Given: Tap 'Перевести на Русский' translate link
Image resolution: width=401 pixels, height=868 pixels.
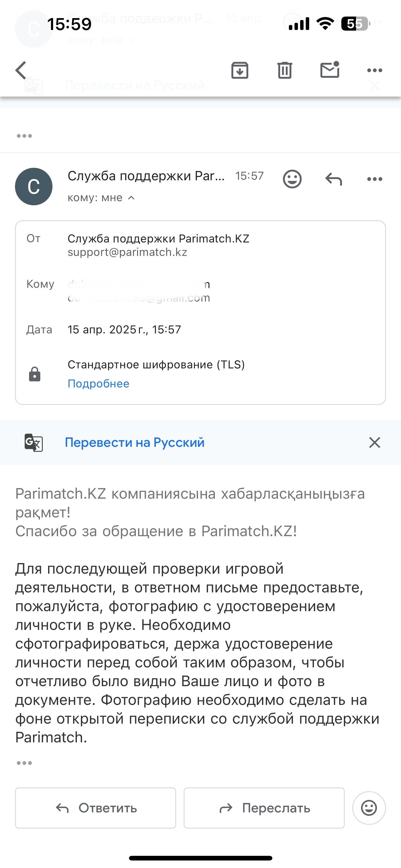Looking at the screenshot, I should pos(134,442).
